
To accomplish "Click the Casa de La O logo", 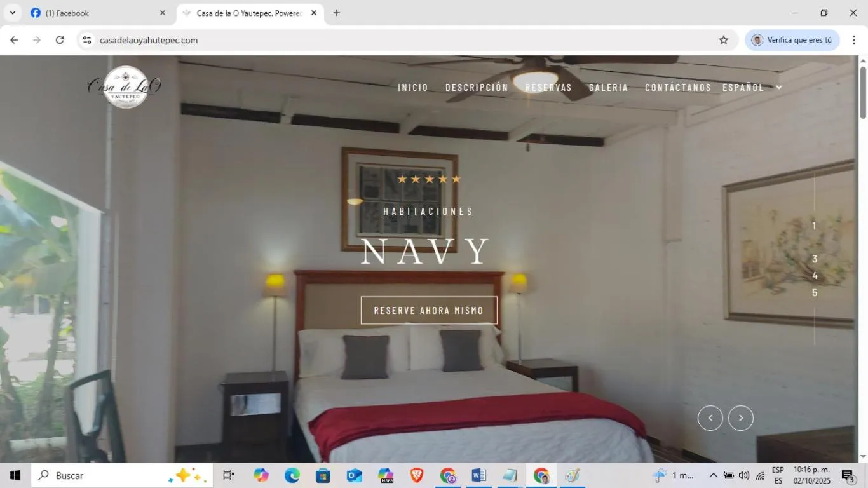I will coord(125,87).
